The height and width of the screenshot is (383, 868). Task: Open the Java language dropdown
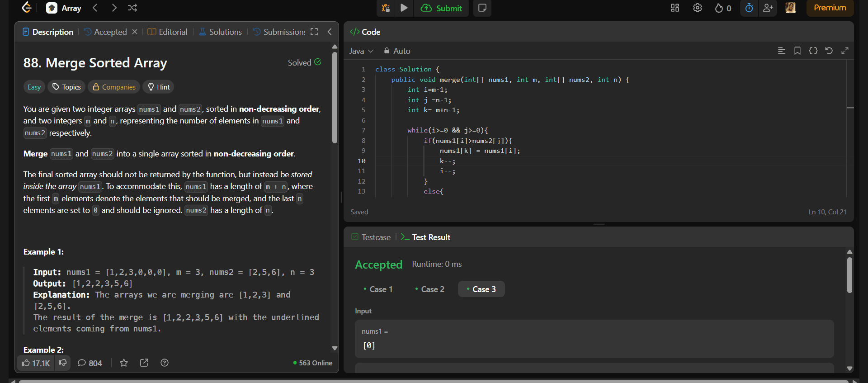361,51
